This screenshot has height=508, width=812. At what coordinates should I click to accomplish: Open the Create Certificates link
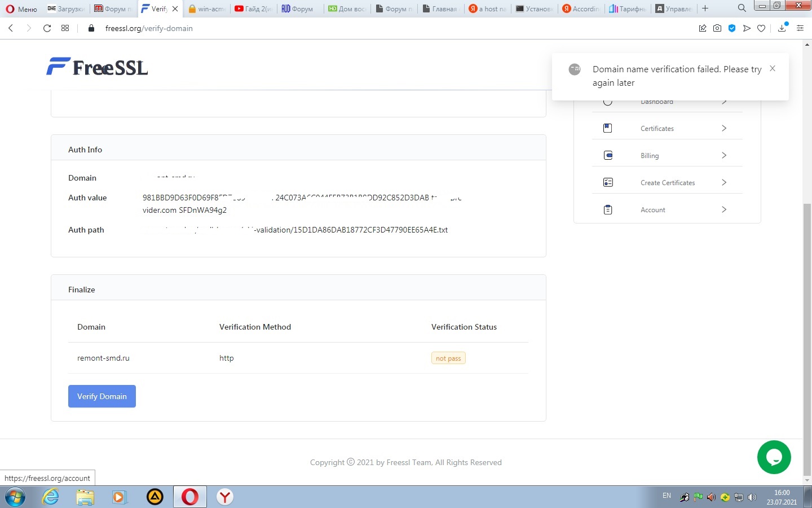coord(668,183)
